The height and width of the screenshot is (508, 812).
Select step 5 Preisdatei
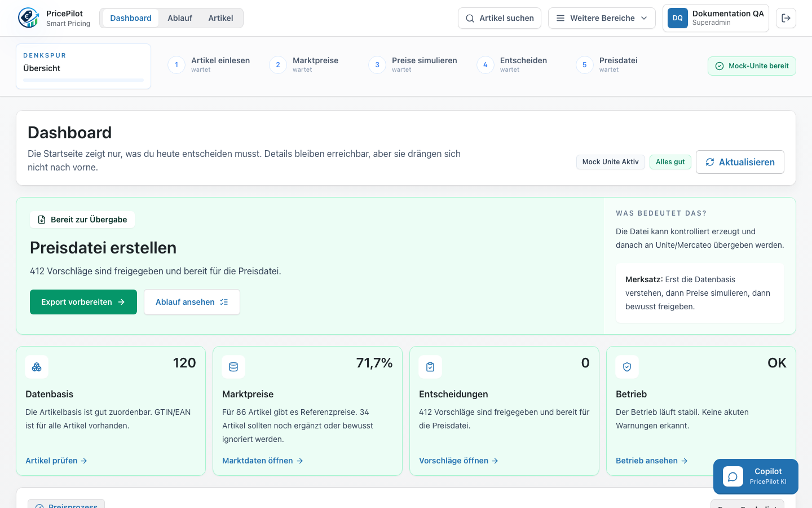click(607, 65)
